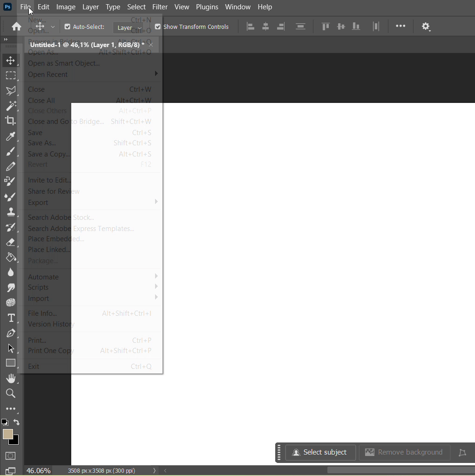The width and height of the screenshot is (475, 476).
Task: Swap foreground and background colors
Action: click(16, 422)
